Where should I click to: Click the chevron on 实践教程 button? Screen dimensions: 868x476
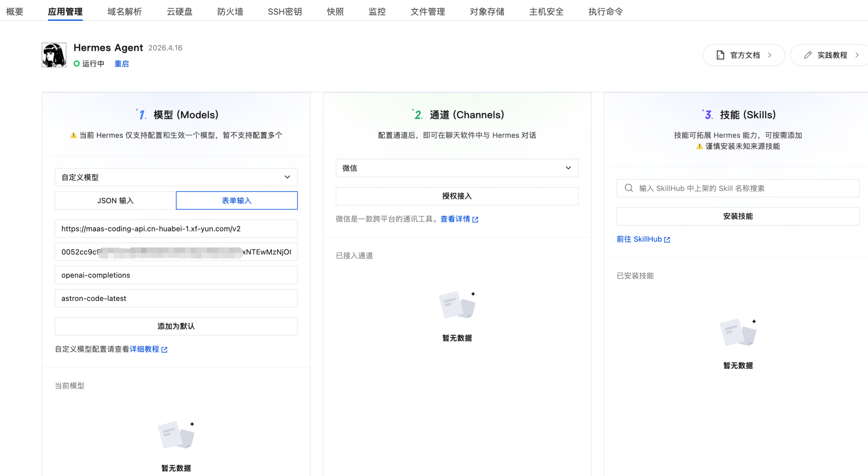coord(858,55)
